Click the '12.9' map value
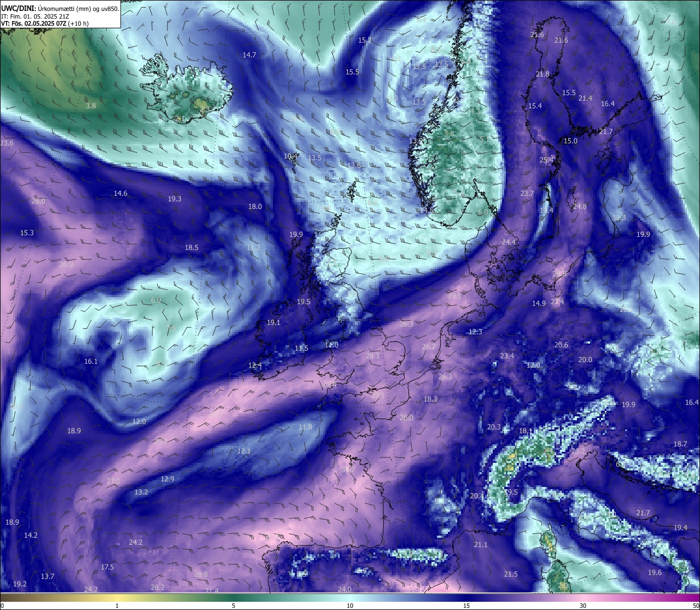Screen dimensions: 700x610 [x=167, y=479]
